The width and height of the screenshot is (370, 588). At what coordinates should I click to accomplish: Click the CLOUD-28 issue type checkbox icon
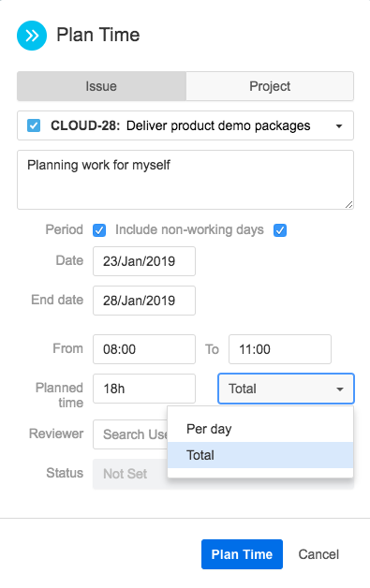pos(34,125)
